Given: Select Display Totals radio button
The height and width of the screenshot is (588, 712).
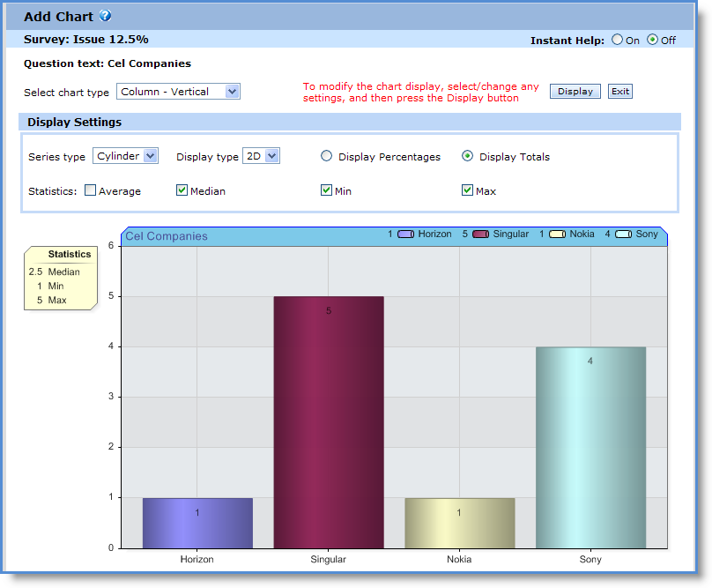Looking at the screenshot, I should 467,156.
